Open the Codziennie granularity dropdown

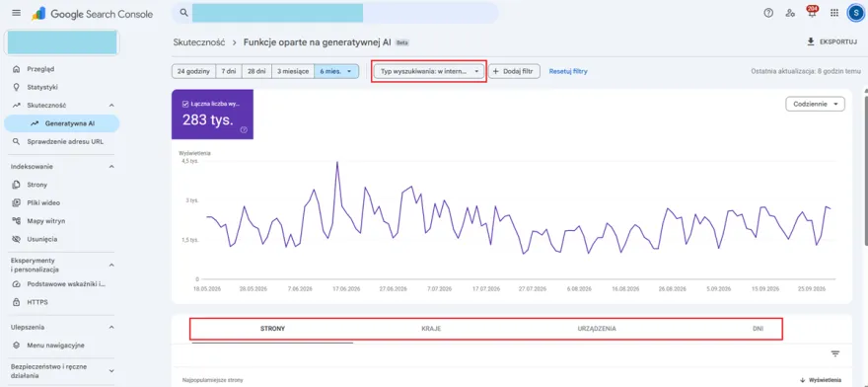point(816,104)
